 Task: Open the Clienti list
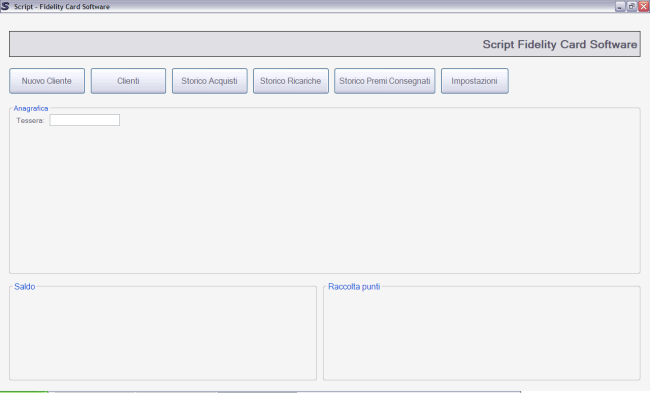pyautogui.click(x=128, y=81)
